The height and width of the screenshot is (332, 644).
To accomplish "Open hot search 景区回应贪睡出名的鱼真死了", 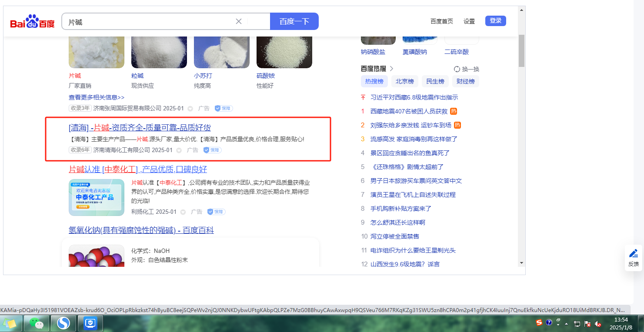I will [410, 153].
